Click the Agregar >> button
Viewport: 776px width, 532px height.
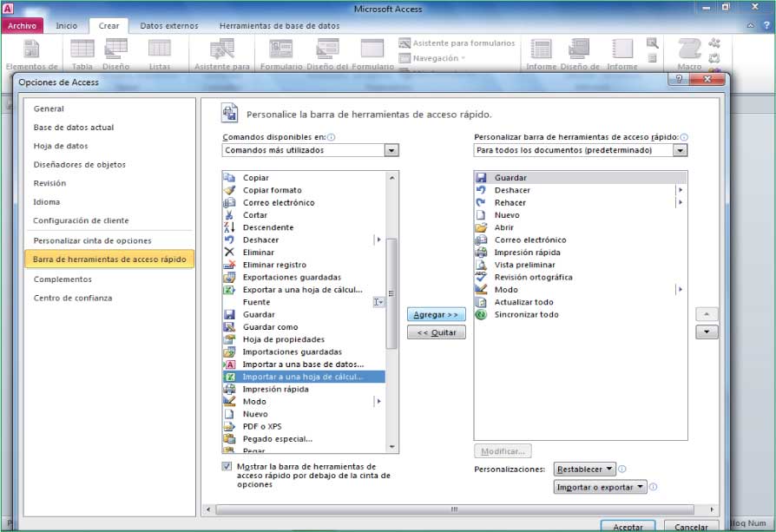436,314
